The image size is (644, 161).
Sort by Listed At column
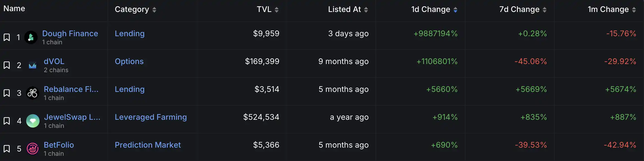[366, 10]
